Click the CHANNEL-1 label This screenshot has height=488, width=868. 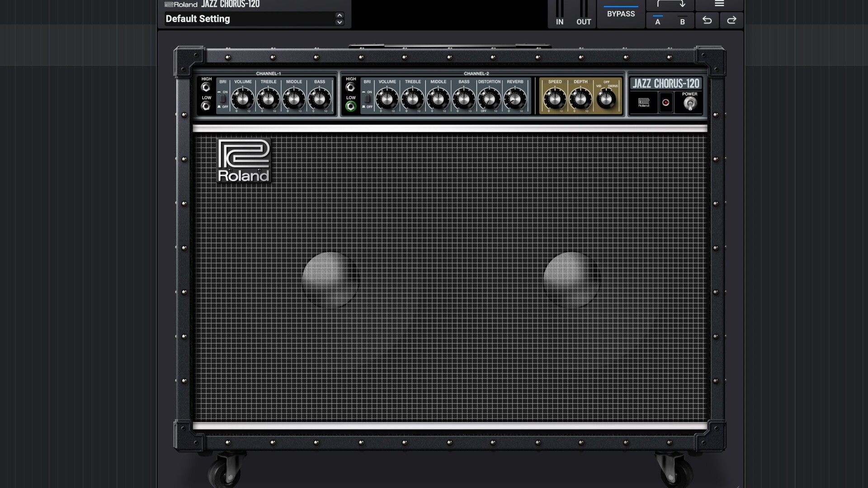click(x=269, y=74)
